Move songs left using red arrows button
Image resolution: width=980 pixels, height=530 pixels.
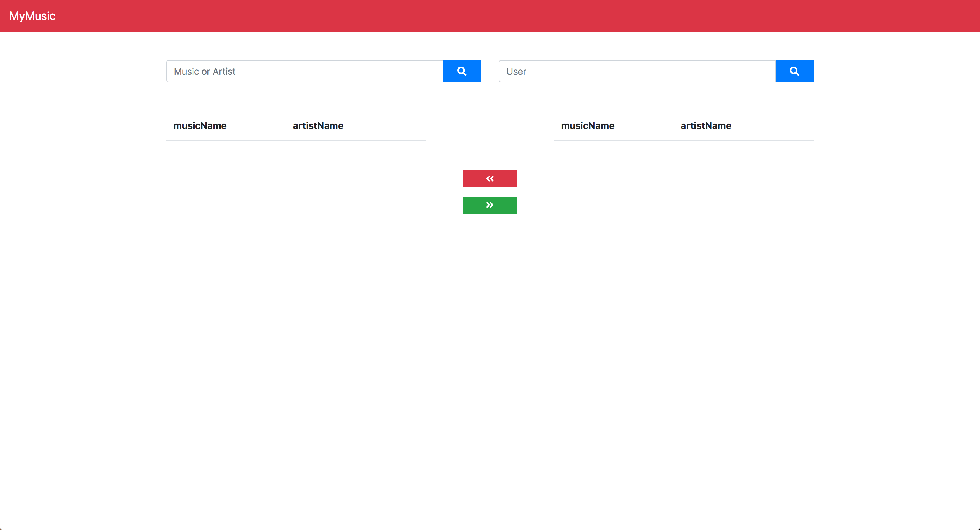coord(490,179)
